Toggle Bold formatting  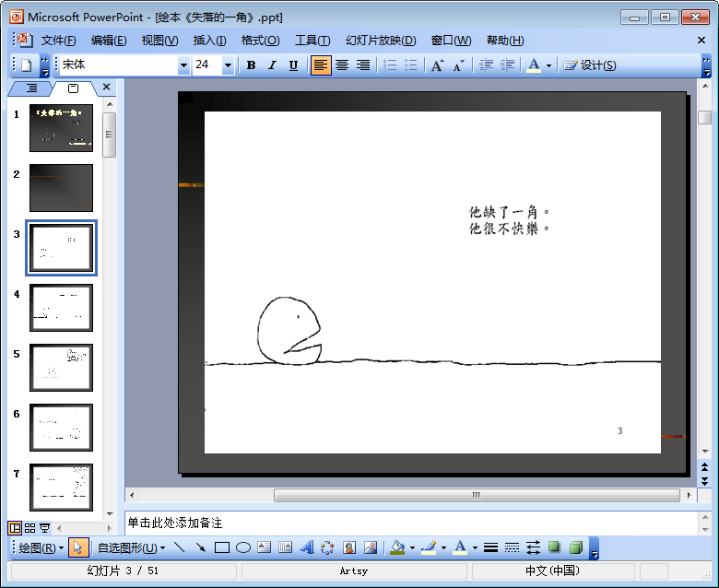pos(251,65)
